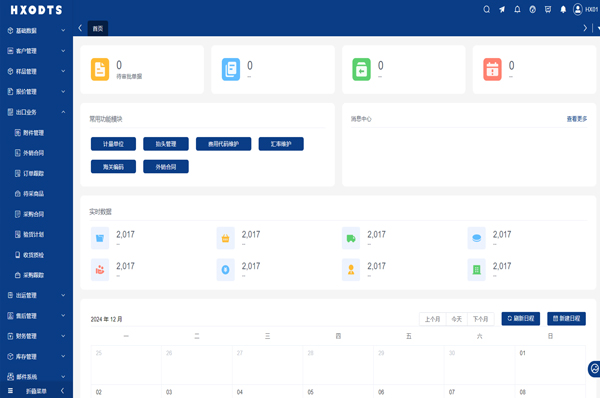
Task: Click the floating round icon at right edge
Action: (x=594, y=369)
